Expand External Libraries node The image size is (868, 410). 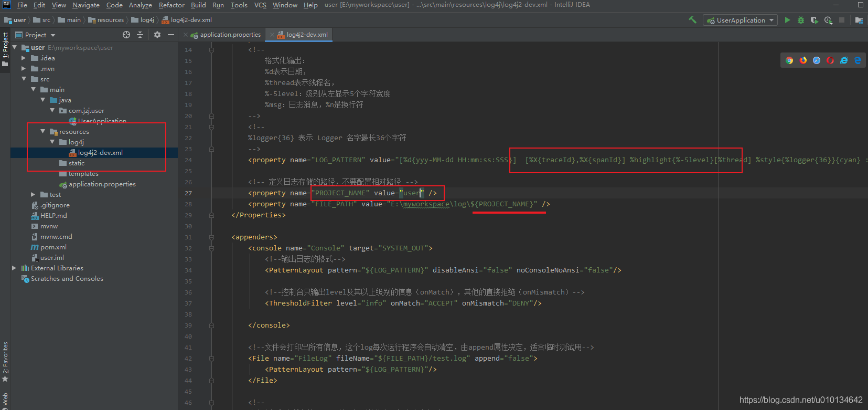tap(14, 268)
